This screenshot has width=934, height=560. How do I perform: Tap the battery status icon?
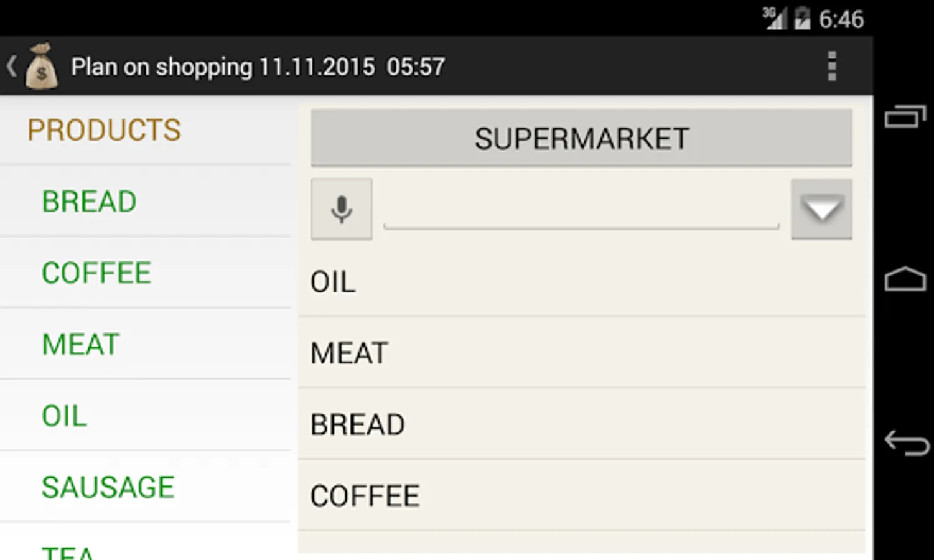(802, 19)
